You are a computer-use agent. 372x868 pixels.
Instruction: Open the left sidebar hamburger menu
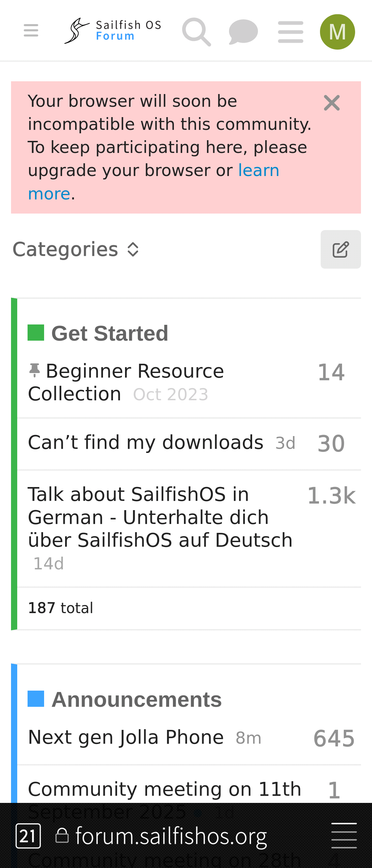coord(31,31)
